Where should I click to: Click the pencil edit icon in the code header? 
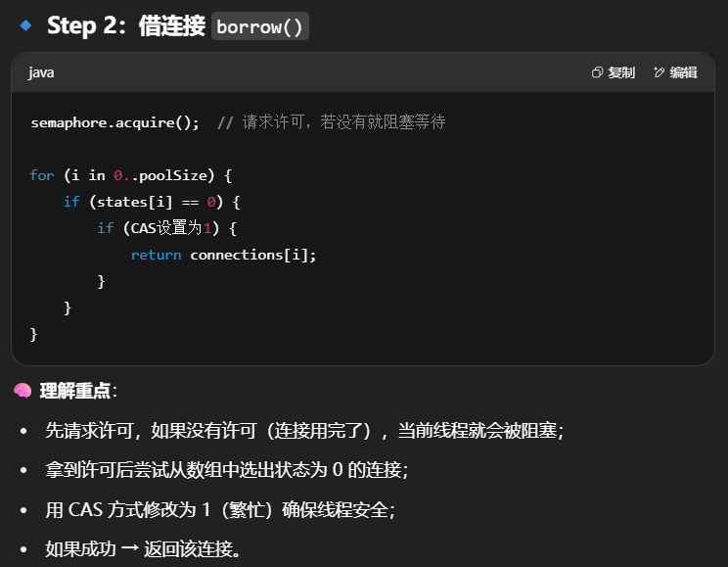pyautogui.click(x=659, y=72)
